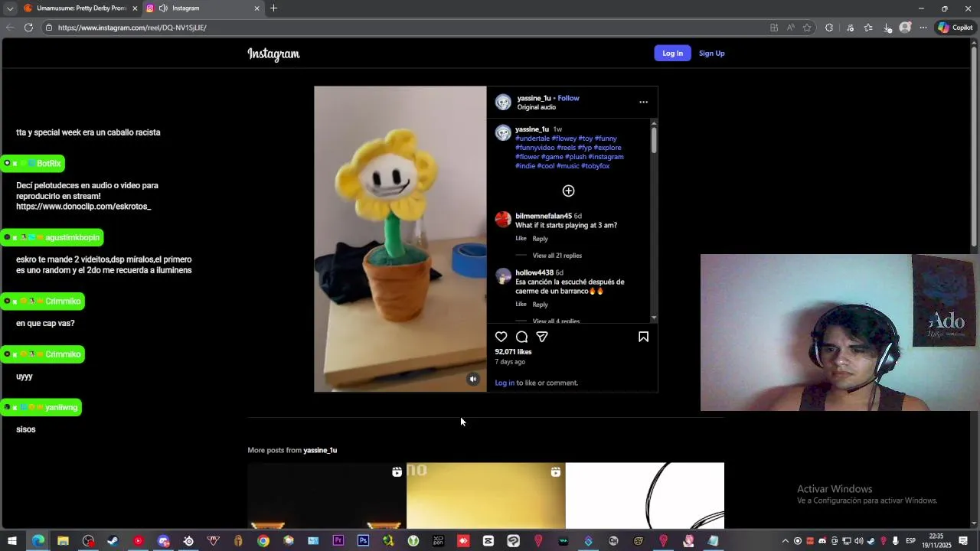This screenshot has width=980, height=551.
Task: Reply to hollow4438's comment
Action: tap(540, 305)
